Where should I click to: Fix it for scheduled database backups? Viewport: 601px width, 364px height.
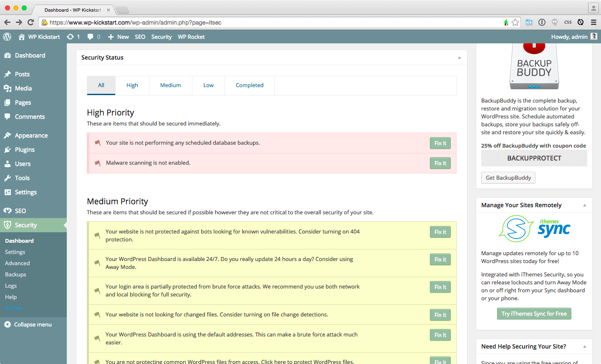[x=440, y=143]
